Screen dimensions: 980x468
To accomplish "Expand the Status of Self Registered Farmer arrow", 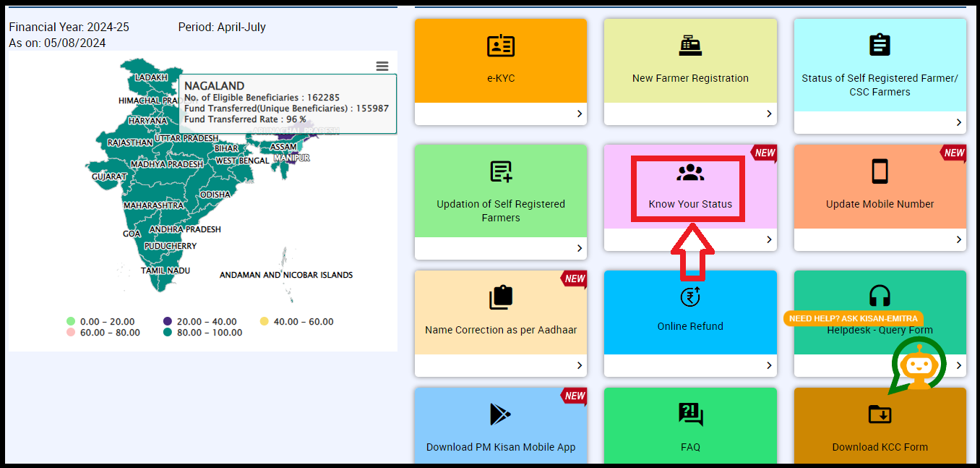I will pos(959,122).
